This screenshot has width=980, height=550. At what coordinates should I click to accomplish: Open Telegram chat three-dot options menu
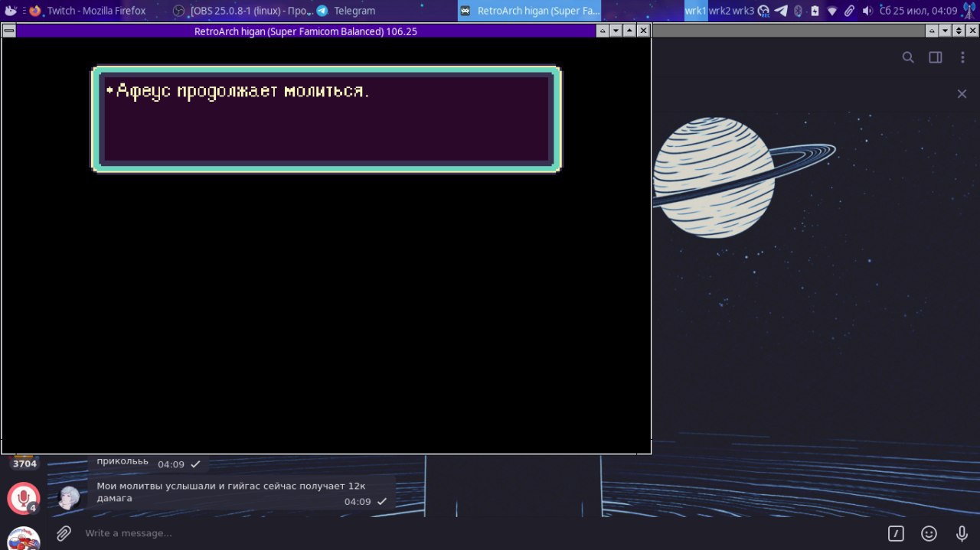(x=962, y=57)
